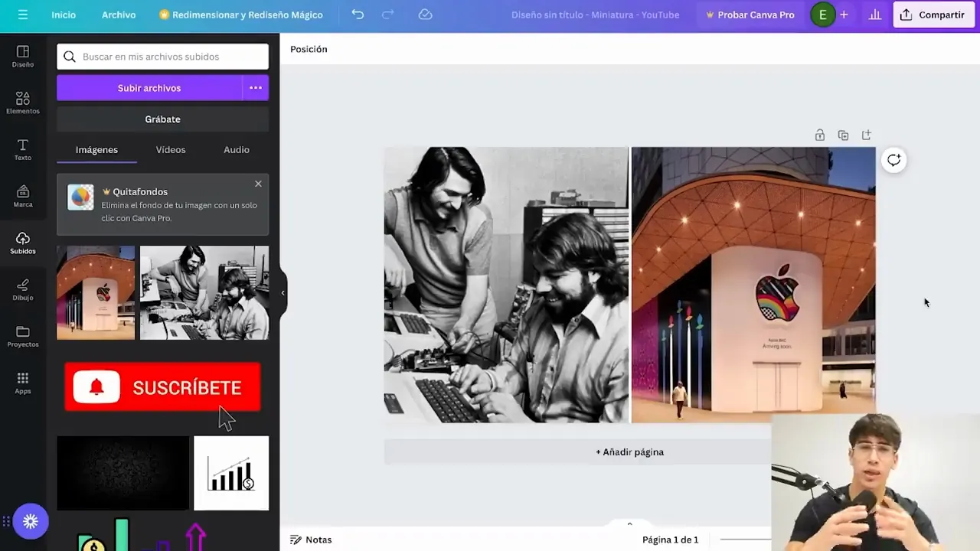The height and width of the screenshot is (551, 980).
Task: Switch to the Audio tab
Action: (237, 150)
